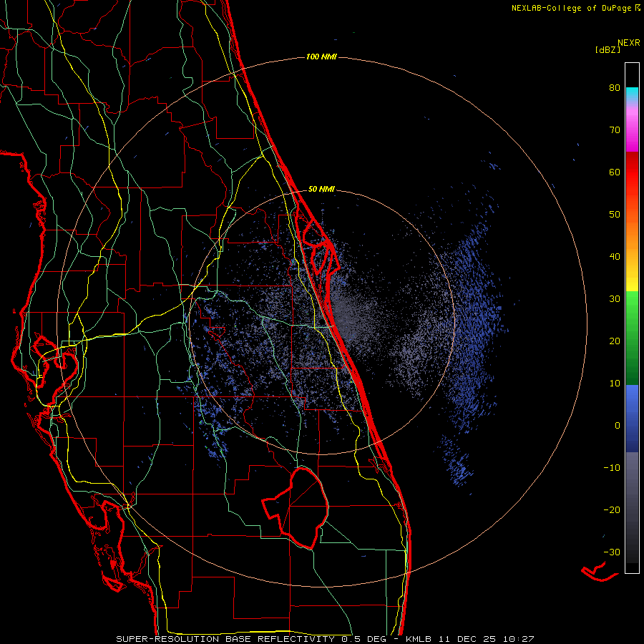This screenshot has height=644, width=644.
Task: Click the cyan band of the color bar
Action: [x=632, y=94]
